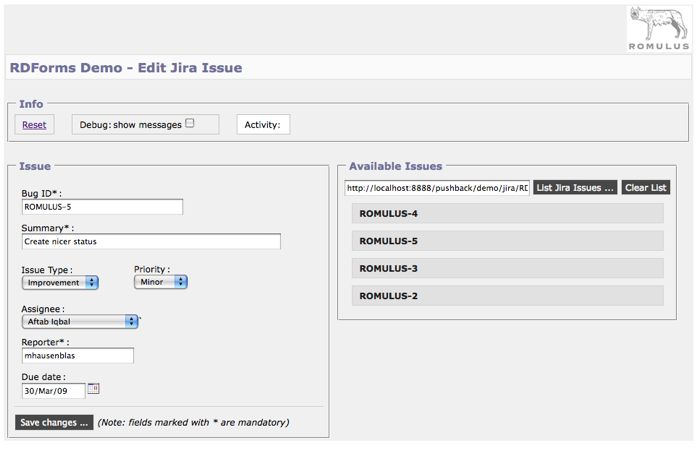Open the Assignee dropdown
700x451 pixels.
80,322
